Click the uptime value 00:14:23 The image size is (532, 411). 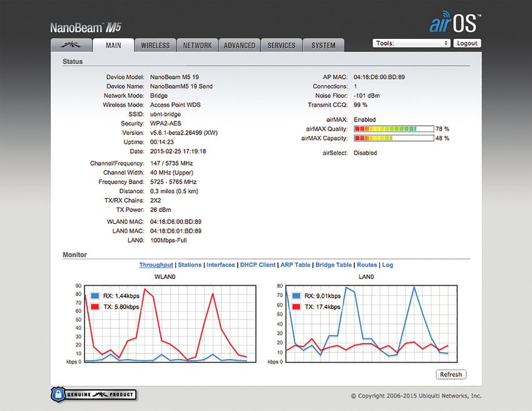click(x=162, y=142)
